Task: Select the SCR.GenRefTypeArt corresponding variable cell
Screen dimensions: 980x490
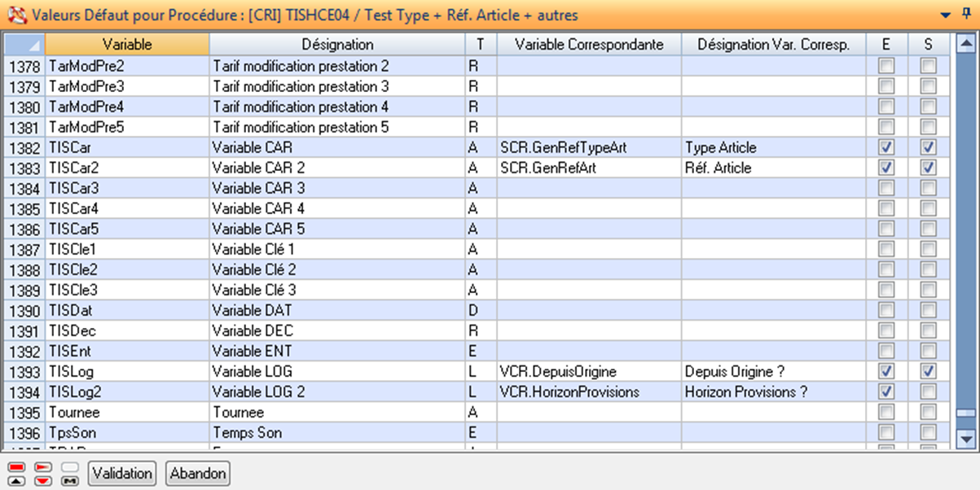Action: click(588, 147)
